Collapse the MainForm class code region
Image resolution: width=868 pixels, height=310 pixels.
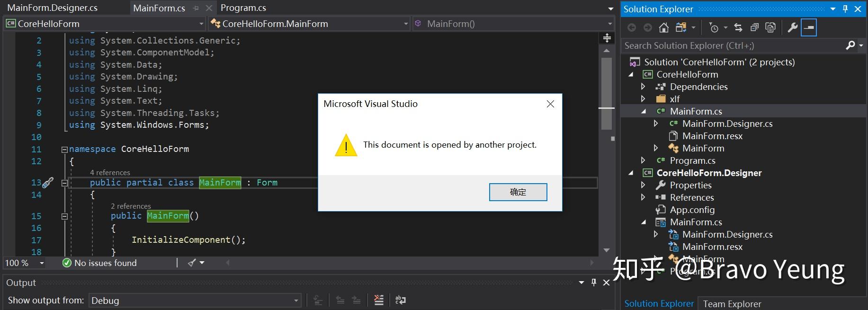[x=64, y=183]
